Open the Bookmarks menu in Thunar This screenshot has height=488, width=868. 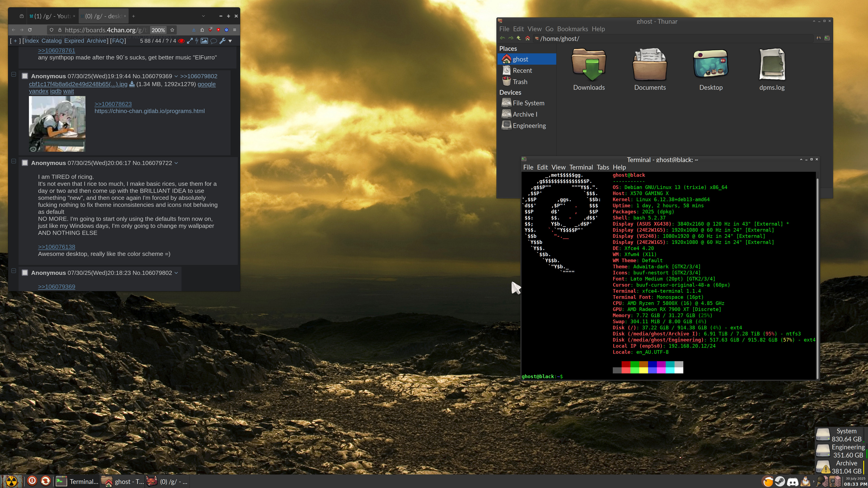pyautogui.click(x=572, y=29)
